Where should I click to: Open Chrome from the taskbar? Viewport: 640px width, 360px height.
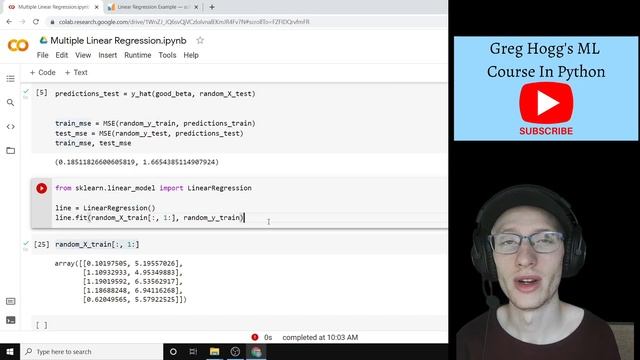[x=256, y=351]
